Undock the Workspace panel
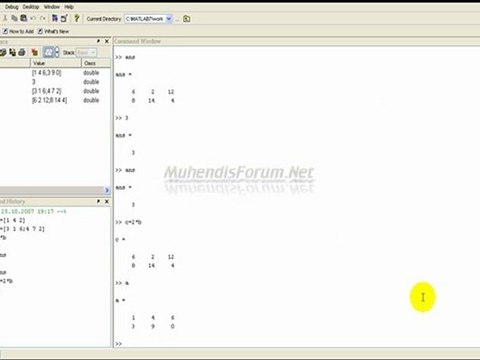 pos(99,41)
